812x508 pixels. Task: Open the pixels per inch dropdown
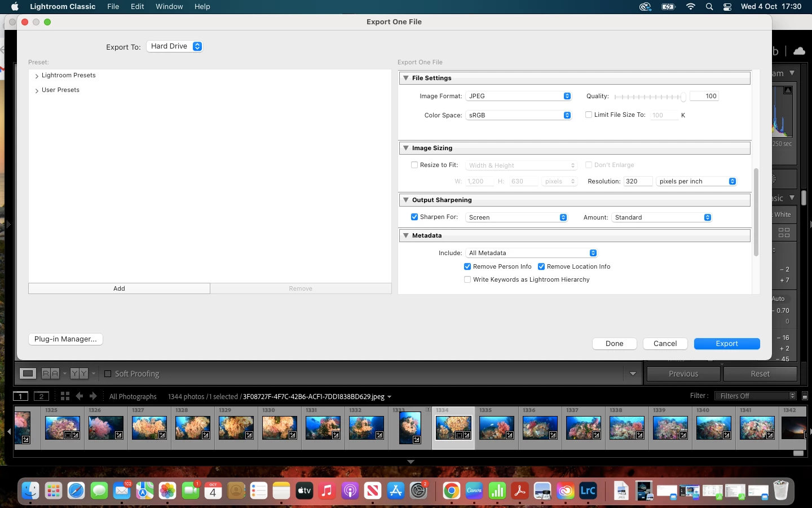point(696,181)
